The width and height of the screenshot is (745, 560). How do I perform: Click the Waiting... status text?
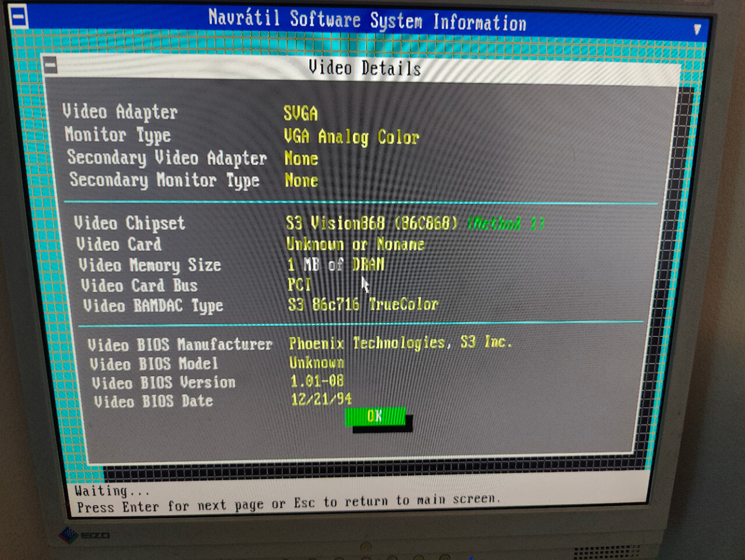click(x=112, y=491)
